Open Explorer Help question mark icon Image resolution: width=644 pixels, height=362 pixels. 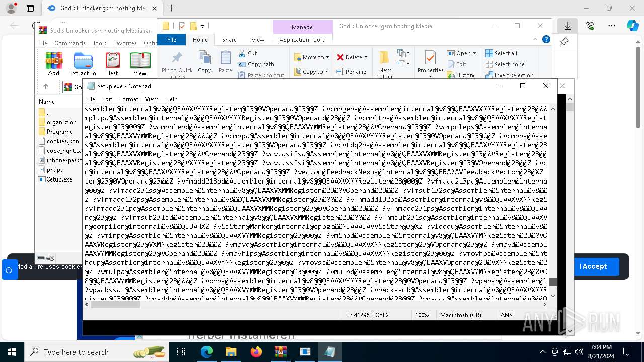pyautogui.click(x=546, y=40)
